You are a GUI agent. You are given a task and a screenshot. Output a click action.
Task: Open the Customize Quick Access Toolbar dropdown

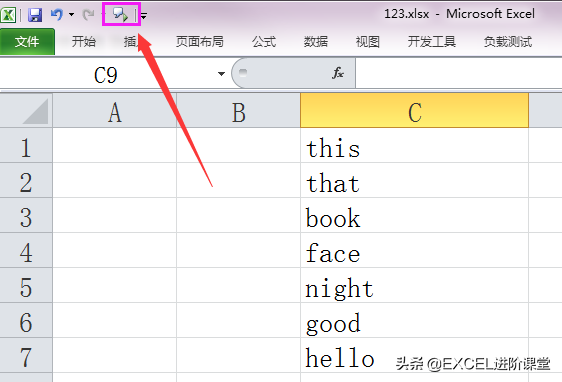tap(144, 15)
